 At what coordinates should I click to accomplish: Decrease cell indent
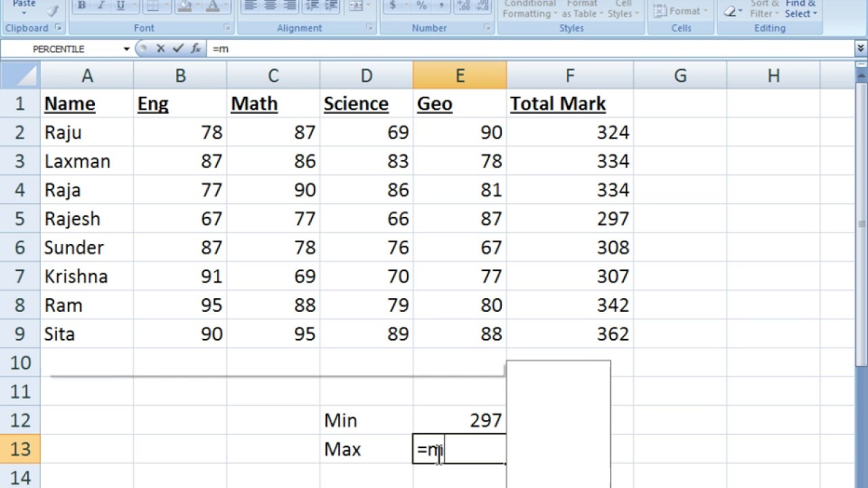coord(313,6)
